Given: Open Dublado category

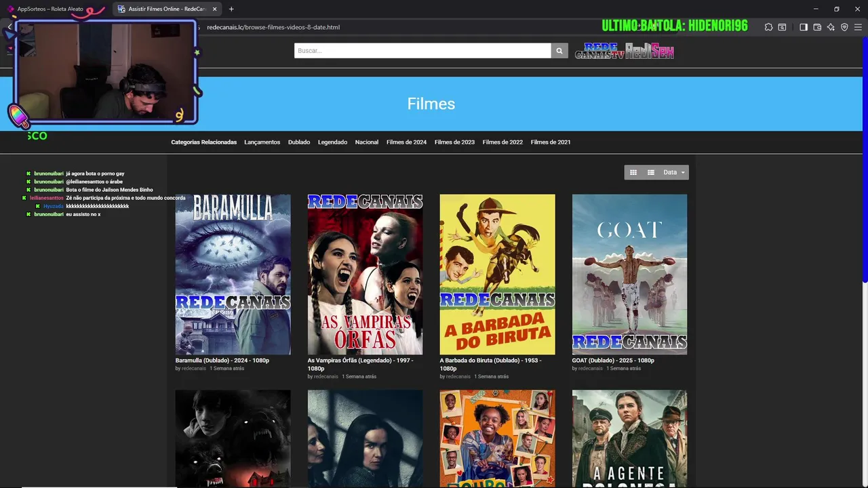Looking at the screenshot, I should [299, 142].
